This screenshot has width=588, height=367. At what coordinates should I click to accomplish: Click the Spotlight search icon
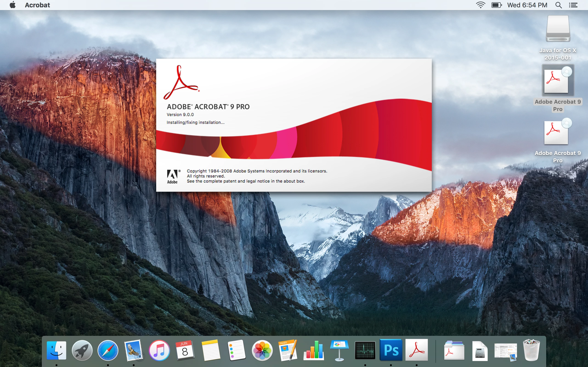pyautogui.click(x=558, y=5)
